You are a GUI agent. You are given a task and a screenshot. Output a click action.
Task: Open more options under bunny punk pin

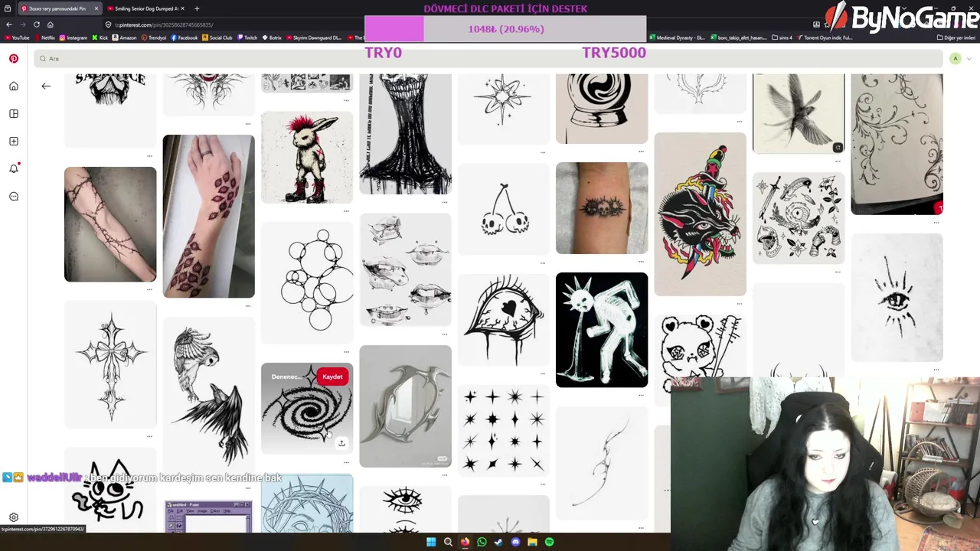[x=346, y=210]
